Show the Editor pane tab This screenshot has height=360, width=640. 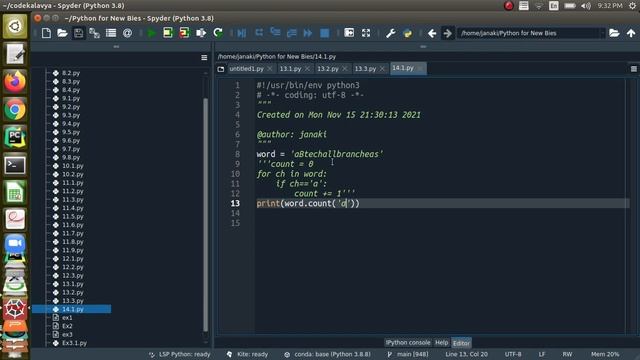(x=461, y=343)
